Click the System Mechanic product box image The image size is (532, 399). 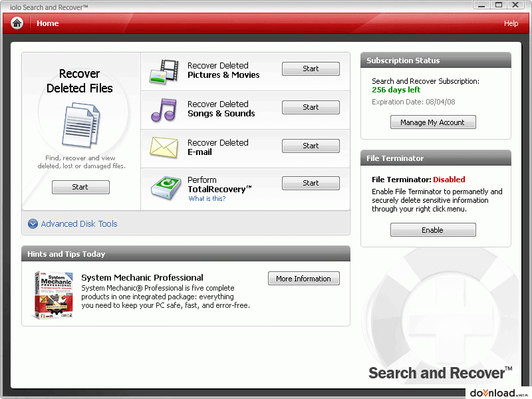[53, 295]
